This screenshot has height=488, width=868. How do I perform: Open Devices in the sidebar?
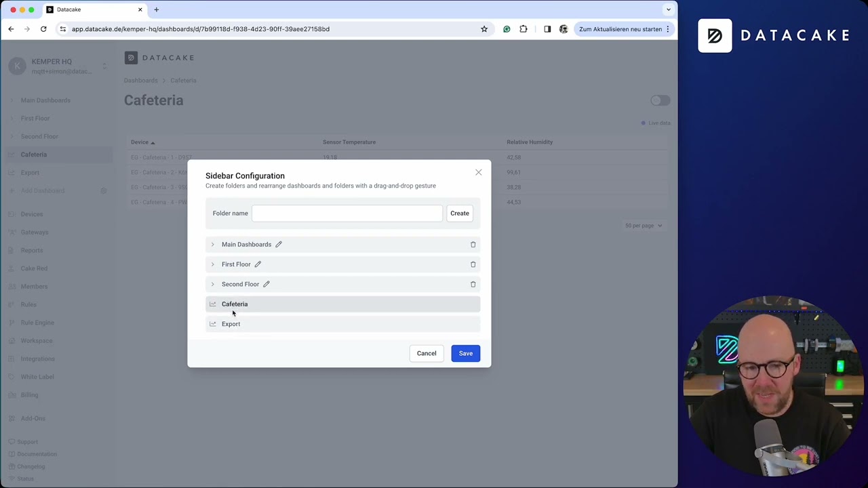[32, 214]
